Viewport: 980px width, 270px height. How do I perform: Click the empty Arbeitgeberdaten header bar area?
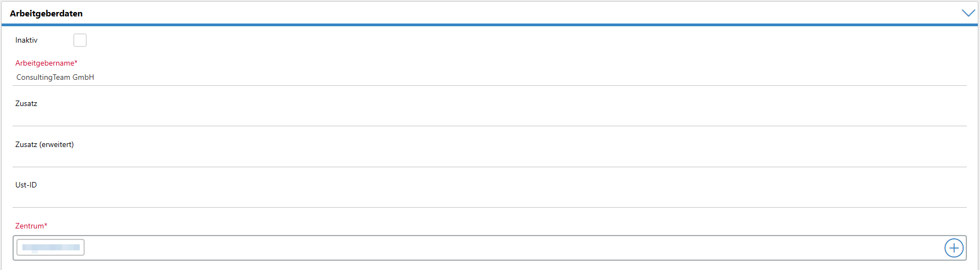click(x=519, y=13)
